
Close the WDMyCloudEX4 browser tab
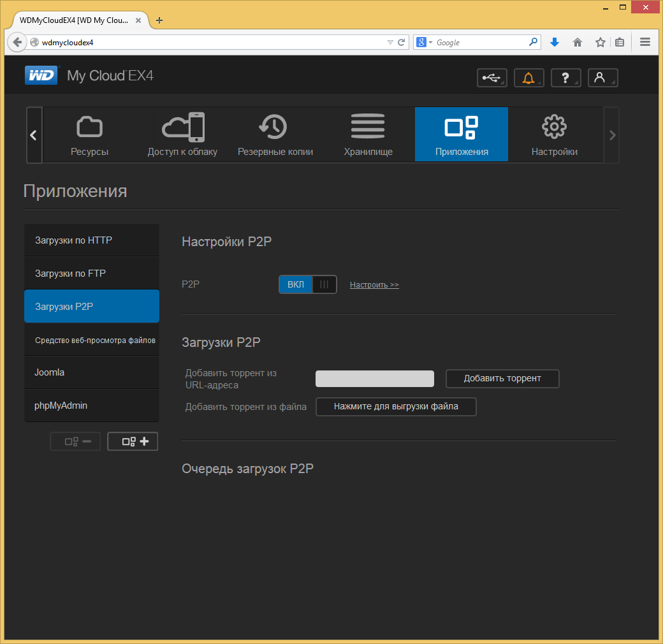click(x=138, y=20)
